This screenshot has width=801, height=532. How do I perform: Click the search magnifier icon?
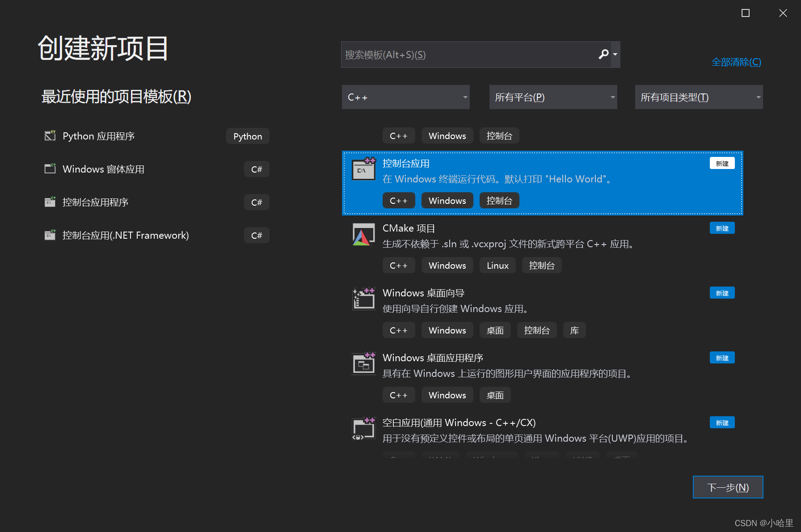pyautogui.click(x=603, y=54)
